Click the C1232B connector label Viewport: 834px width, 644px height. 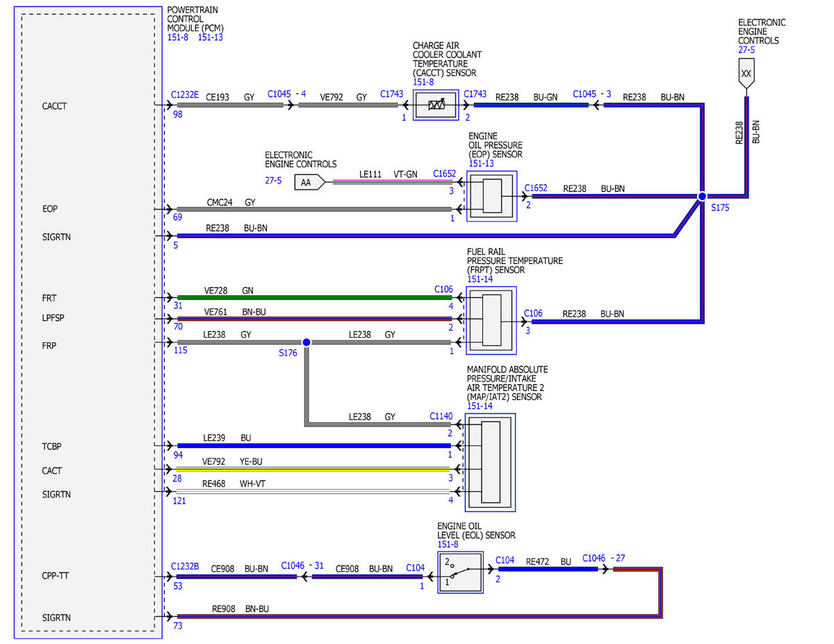pyautogui.click(x=185, y=566)
